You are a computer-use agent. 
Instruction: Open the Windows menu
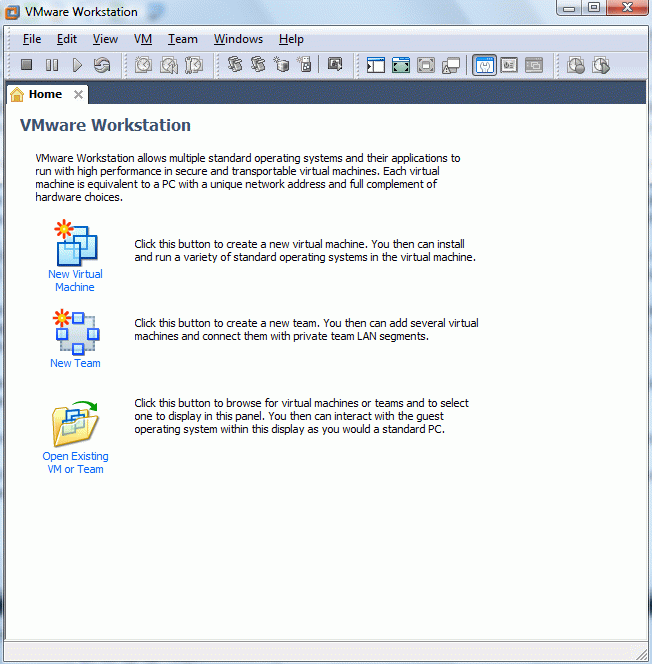(238, 39)
